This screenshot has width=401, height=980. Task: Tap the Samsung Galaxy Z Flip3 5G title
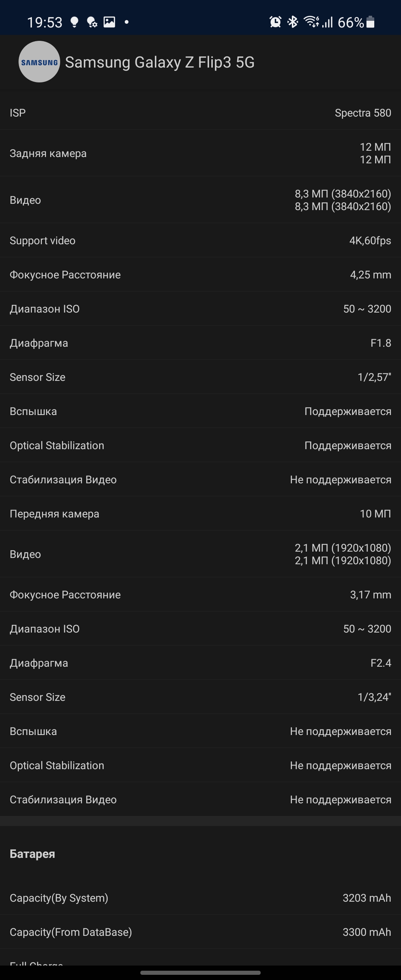(x=160, y=62)
